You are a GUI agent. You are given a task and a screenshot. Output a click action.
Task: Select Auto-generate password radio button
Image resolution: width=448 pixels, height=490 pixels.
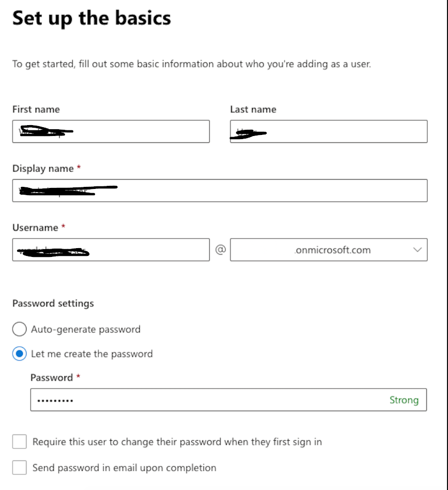pos(19,329)
